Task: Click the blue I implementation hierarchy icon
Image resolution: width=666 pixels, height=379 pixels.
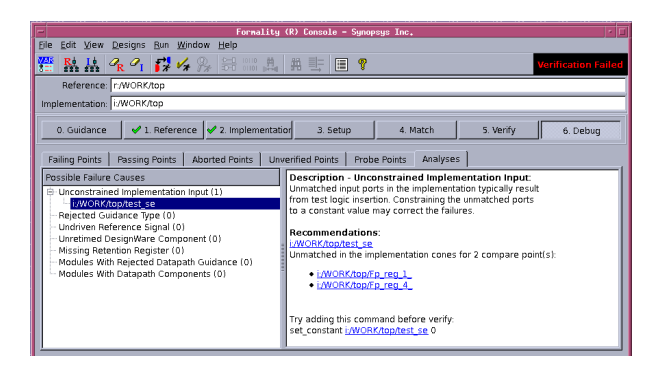Action: pyautogui.click(x=92, y=65)
